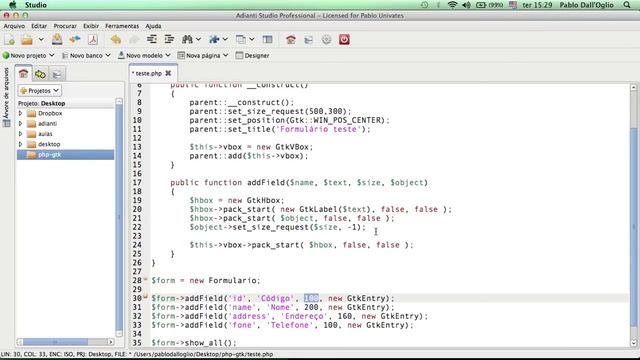The image size is (640, 360).
Task: Expand the Dropbox folder
Action: [x=20, y=113]
